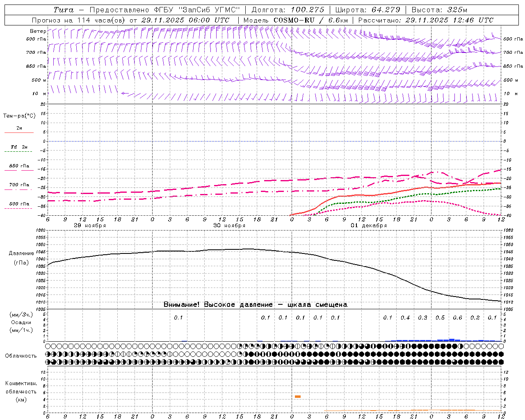Click the "(км)" unit under convective label
525x420 pixels.
tap(21, 399)
